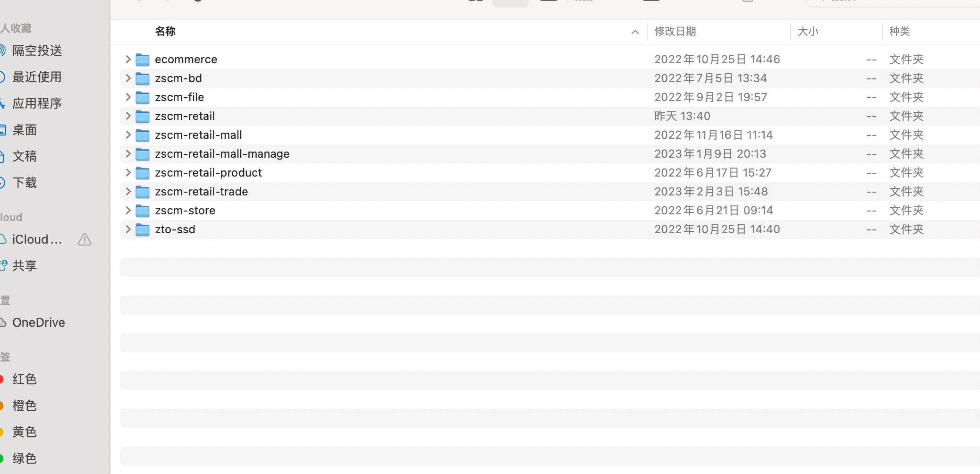Open 共享 in the sidebar
This screenshot has height=474, width=980.
click(25, 266)
